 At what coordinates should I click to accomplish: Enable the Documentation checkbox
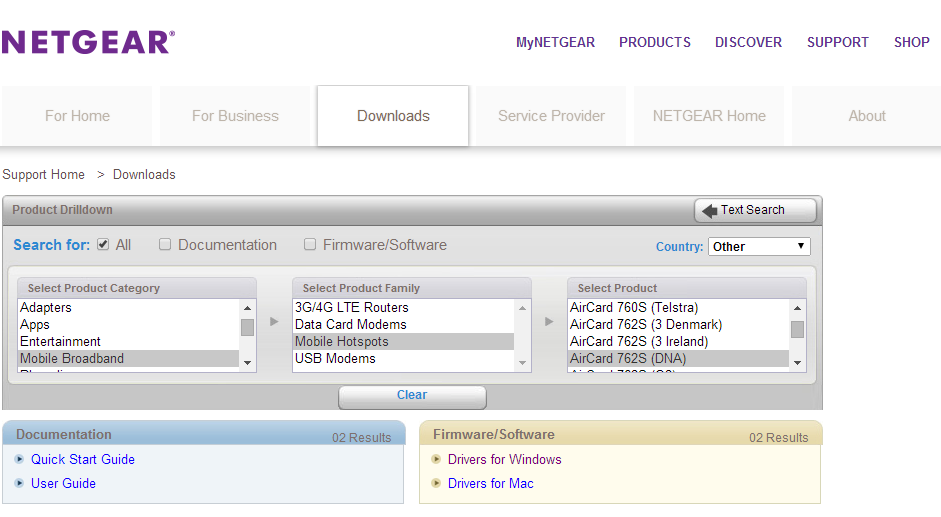(165, 245)
